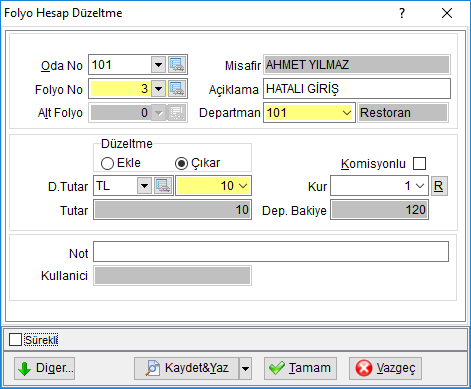Click the Dep. Bakiye value 120
The width and height of the screenshot is (471, 389).
(379, 210)
